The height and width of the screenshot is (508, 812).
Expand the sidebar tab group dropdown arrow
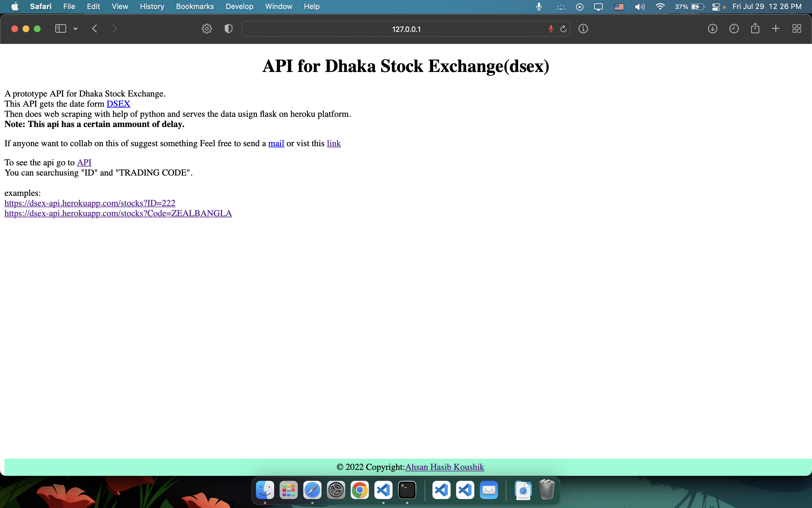(x=76, y=29)
